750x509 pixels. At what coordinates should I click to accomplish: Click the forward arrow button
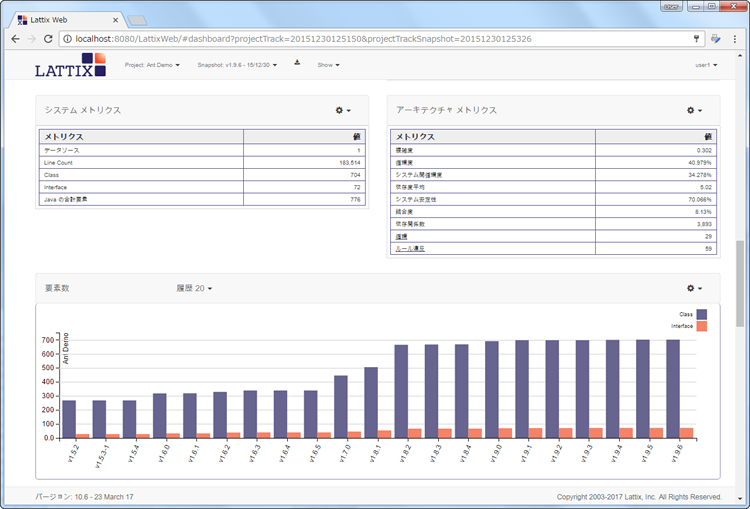(32, 39)
